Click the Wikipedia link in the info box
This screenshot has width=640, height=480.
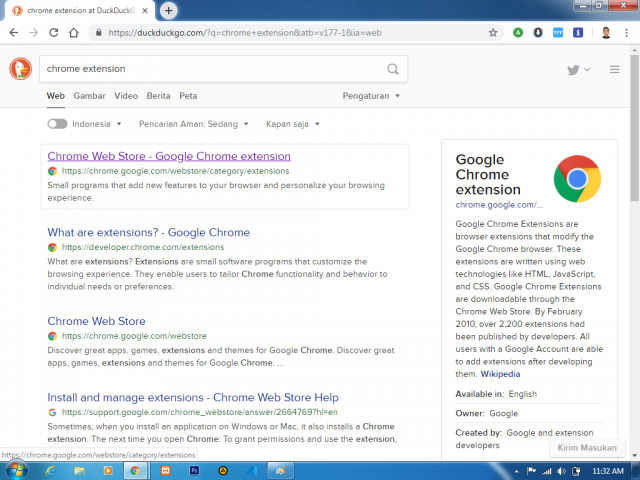tap(501, 373)
